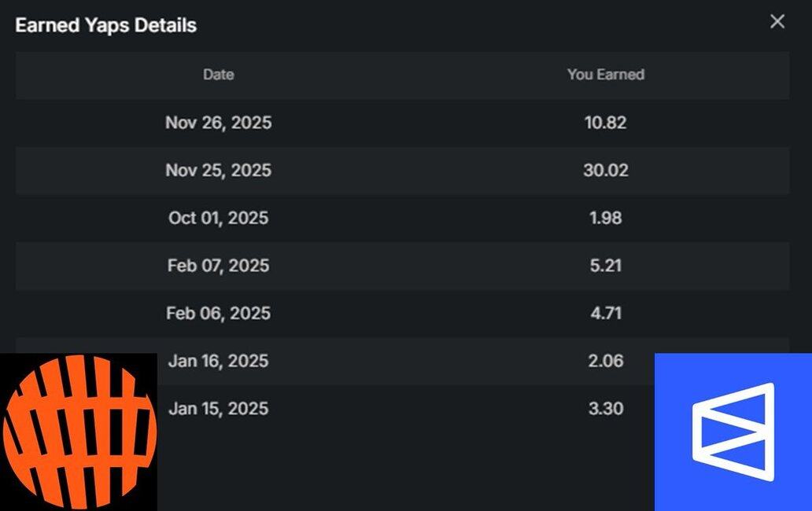Select the Jan 16, 2025 date cell
This screenshot has width=812, height=511.
pyautogui.click(x=218, y=361)
